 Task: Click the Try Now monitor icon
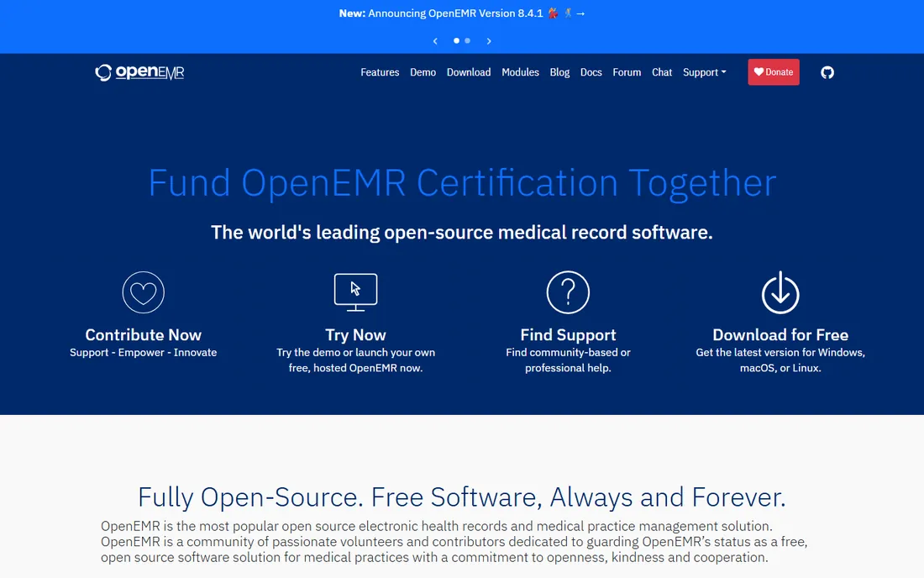pos(355,292)
